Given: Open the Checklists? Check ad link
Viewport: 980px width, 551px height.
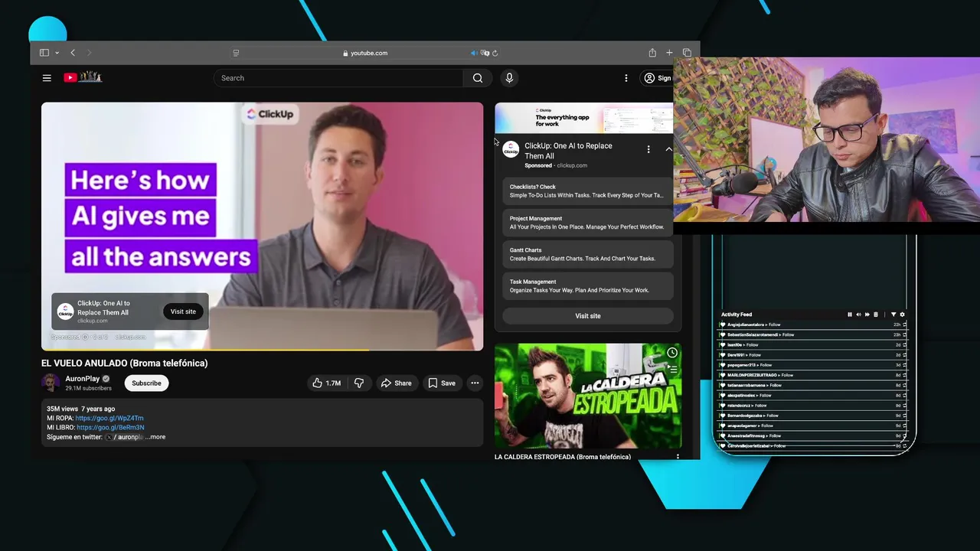Looking at the screenshot, I should (588, 191).
